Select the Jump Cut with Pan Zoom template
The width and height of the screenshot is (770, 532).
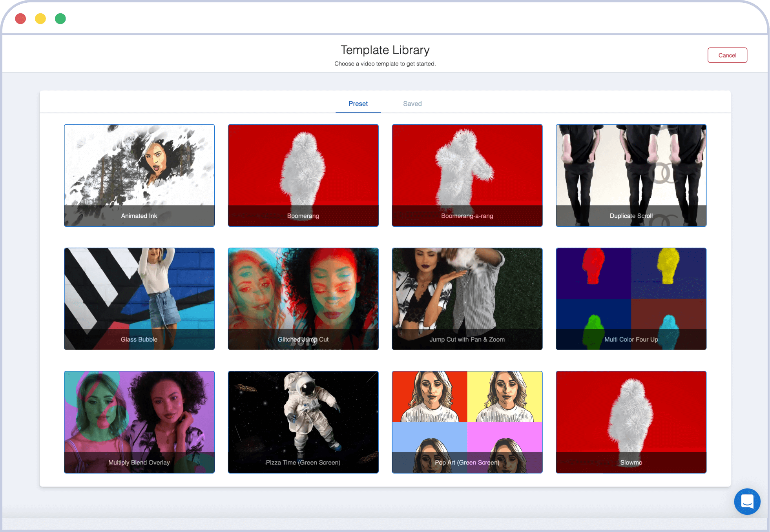pos(467,299)
